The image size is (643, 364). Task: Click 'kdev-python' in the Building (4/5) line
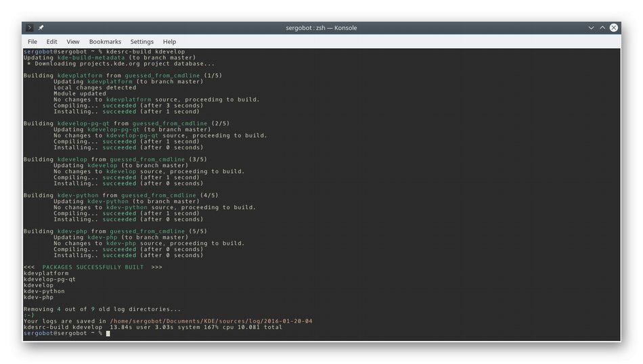[78, 195]
